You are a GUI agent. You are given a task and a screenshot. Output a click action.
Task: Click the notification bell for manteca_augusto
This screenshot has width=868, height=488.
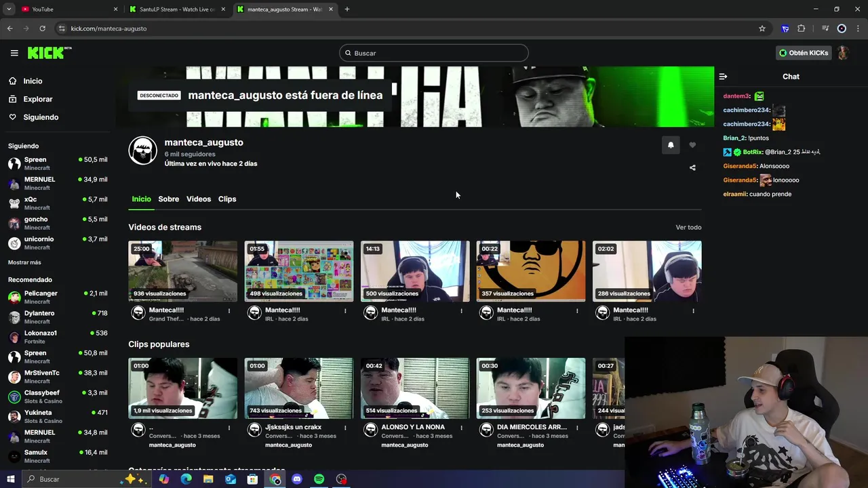tap(671, 145)
